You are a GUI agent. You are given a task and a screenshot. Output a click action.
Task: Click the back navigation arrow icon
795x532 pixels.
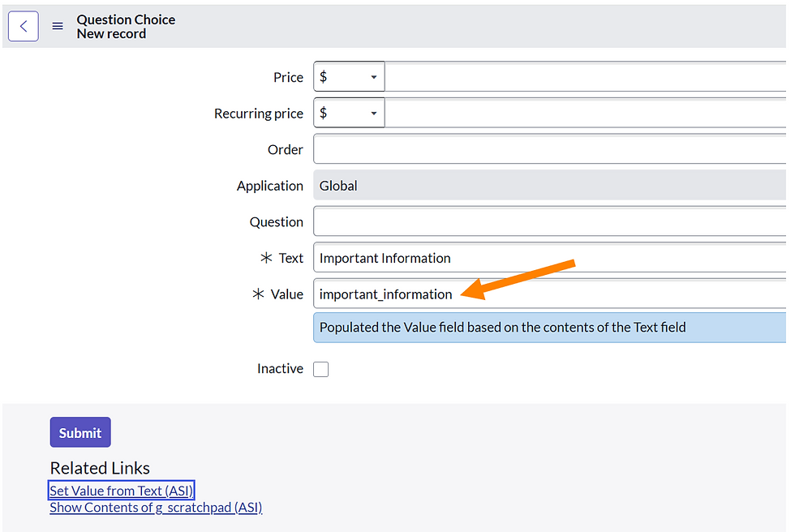pos(23,26)
